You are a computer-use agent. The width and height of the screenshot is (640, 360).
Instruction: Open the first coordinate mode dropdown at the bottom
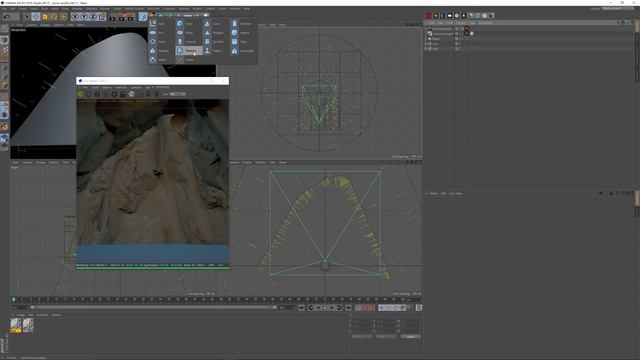pos(362,336)
